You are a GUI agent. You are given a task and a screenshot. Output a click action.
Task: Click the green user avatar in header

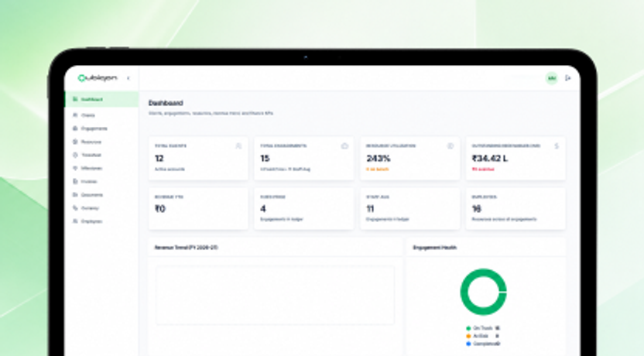552,78
